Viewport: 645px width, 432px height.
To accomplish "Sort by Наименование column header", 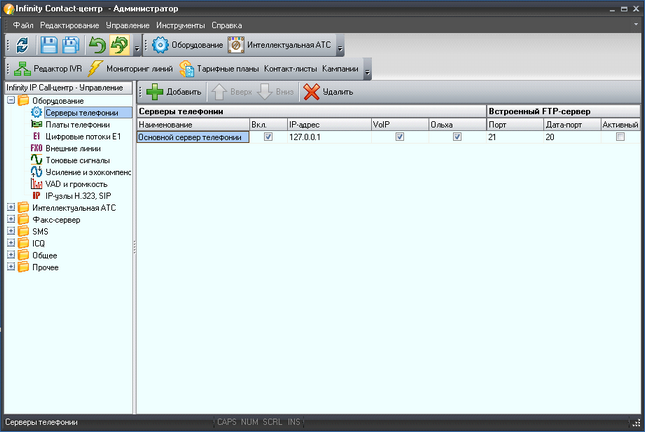I will pos(193,125).
